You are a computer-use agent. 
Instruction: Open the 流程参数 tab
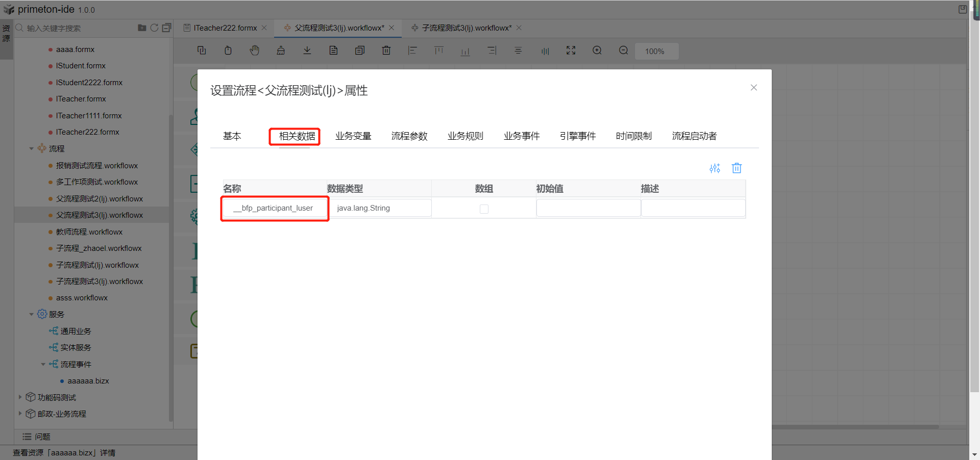tap(409, 136)
